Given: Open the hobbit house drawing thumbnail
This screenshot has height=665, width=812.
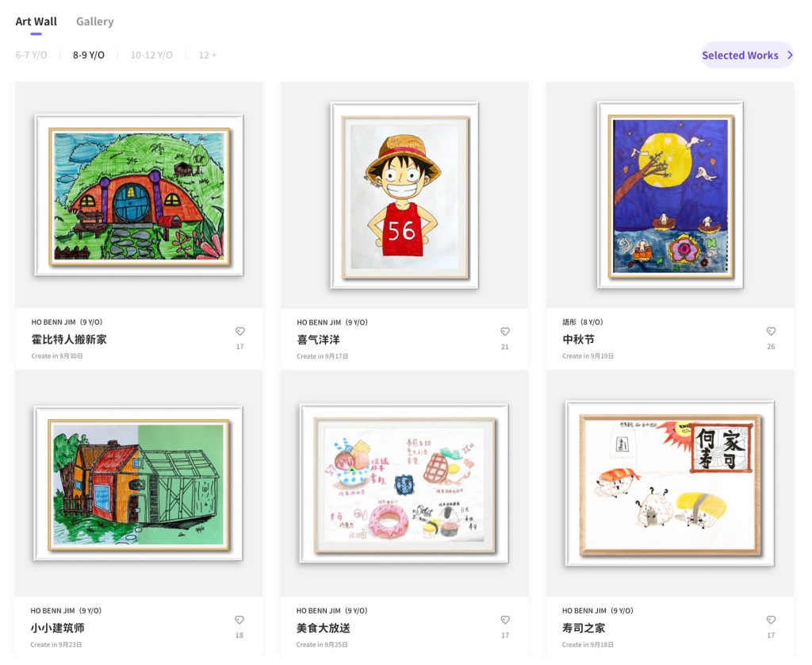Looking at the screenshot, I should click(140, 195).
